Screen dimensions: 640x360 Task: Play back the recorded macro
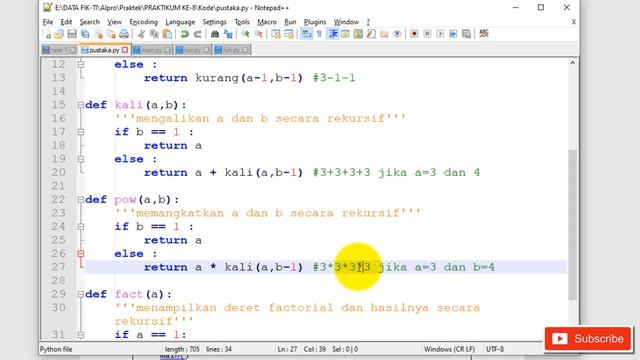[x=440, y=34]
